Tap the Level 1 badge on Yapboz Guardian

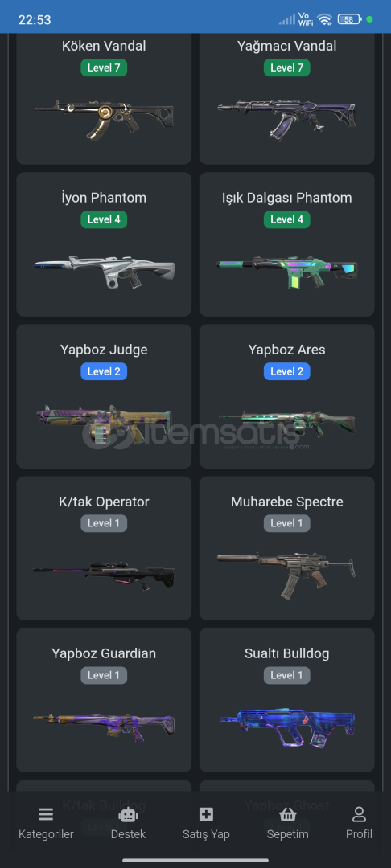pyautogui.click(x=104, y=675)
